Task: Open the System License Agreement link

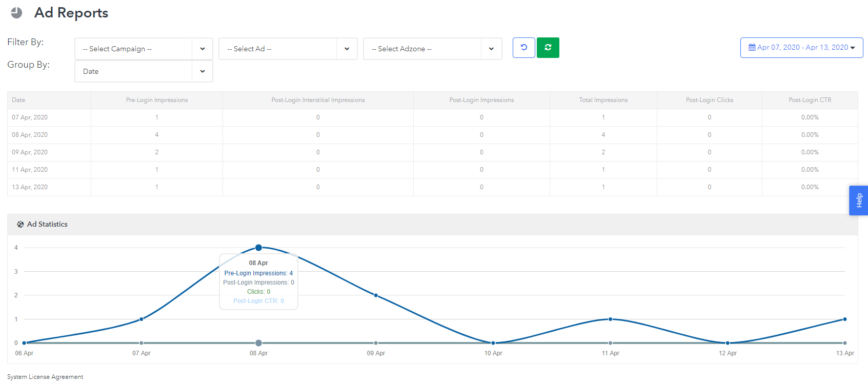Action: point(45,377)
